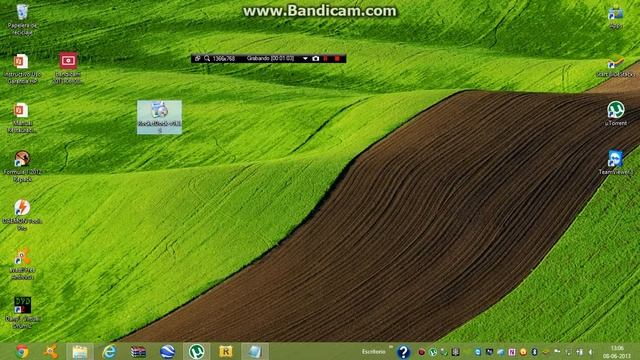
Task: Open the taskbar clock and date
Action: (617, 352)
